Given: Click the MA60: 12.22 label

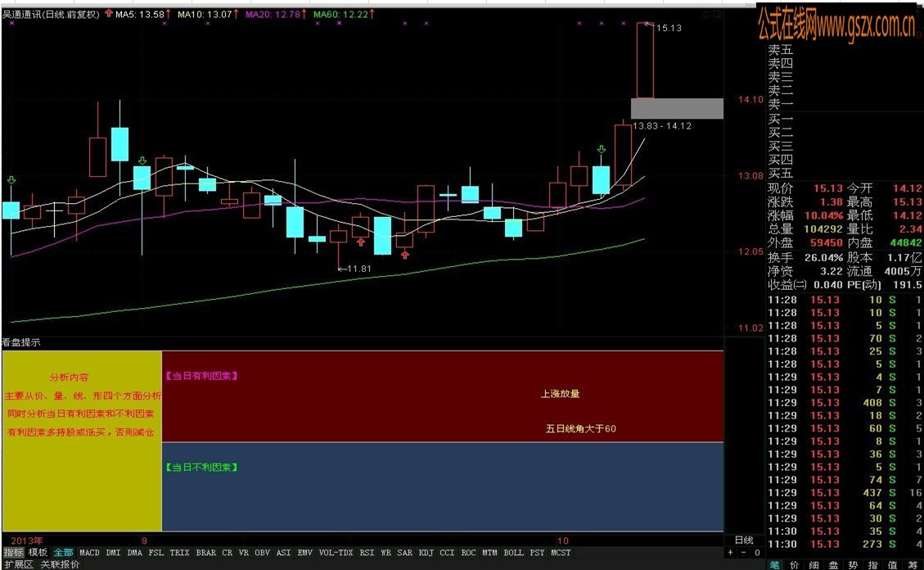Looking at the screenshot, I should click(x=340, y=14).
